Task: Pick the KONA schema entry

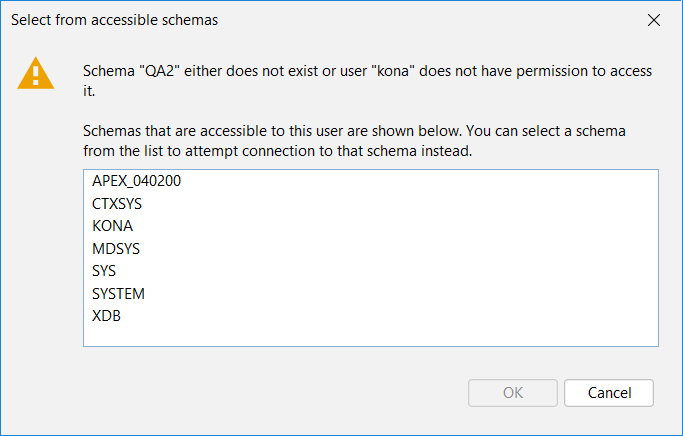Action: [371, 226]
